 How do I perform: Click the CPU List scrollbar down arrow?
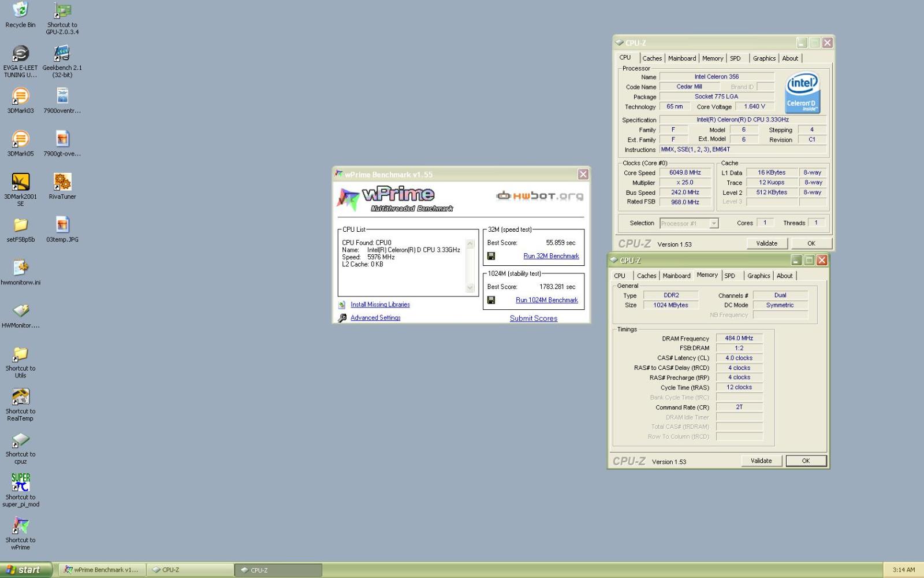click(x=470, y=287)
